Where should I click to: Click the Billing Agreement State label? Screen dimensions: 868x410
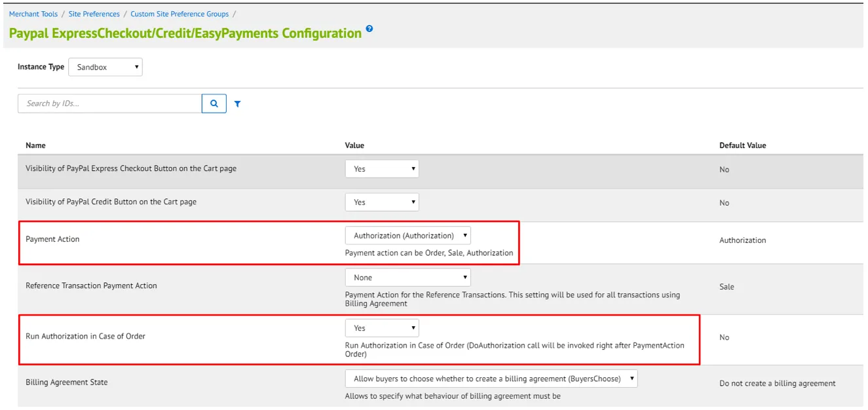click(x=67, y=382)
